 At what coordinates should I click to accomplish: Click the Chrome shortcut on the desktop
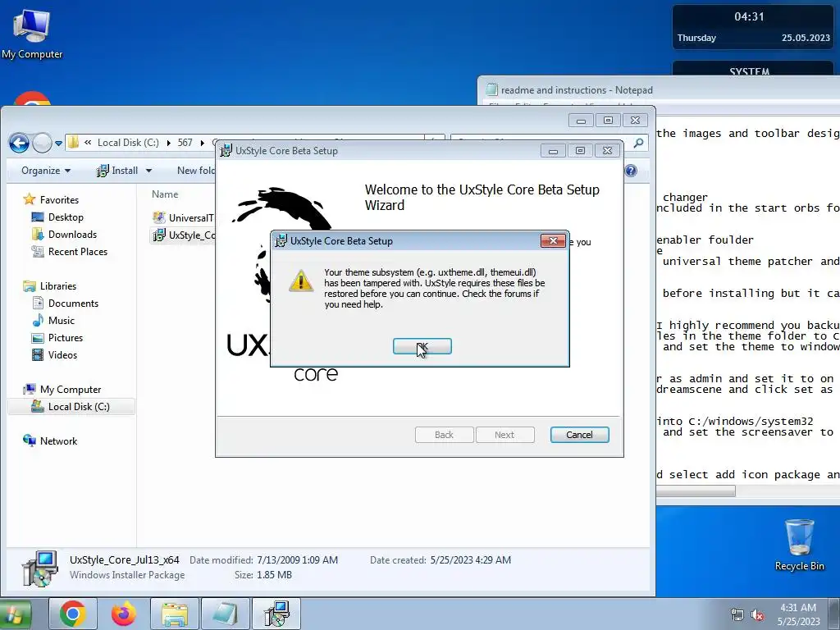click(32, 99)
